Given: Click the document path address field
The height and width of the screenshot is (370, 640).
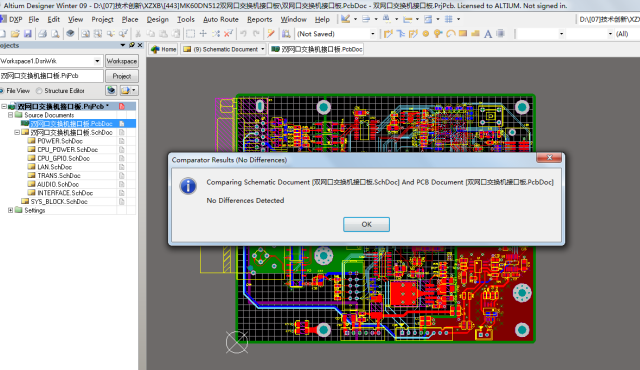Looking at the screenshot, I should [x=608, y=19].
